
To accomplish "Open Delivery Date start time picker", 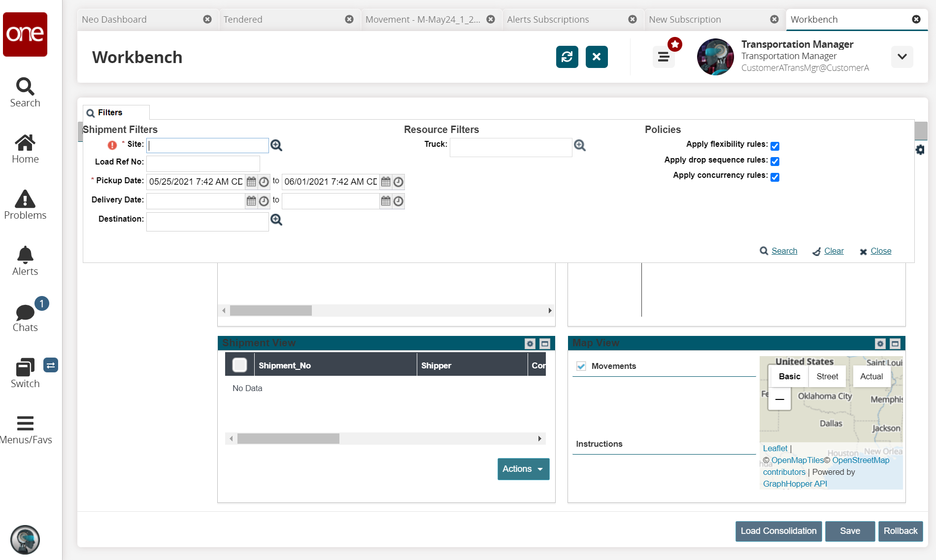I will pos(264,201).
